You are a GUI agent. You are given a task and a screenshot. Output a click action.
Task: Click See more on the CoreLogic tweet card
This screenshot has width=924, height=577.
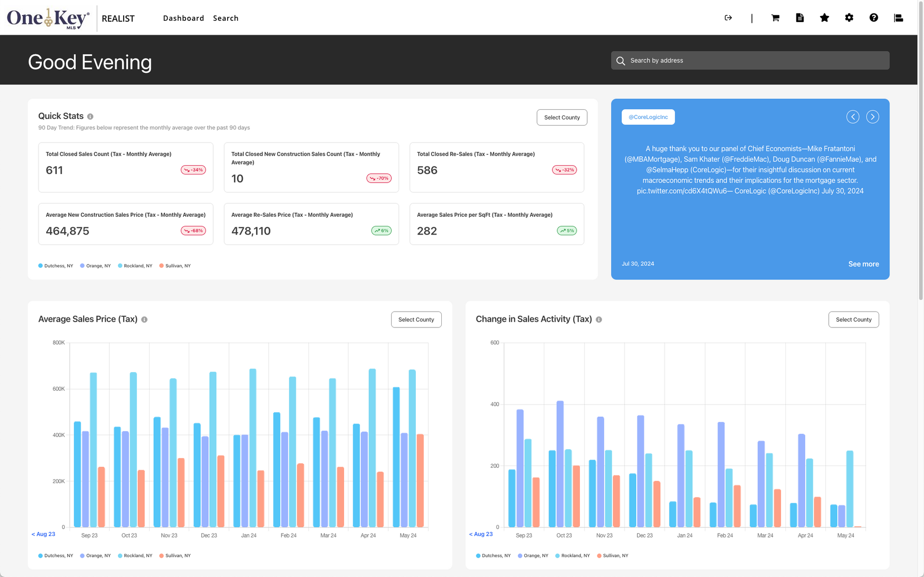click(863, 263)
